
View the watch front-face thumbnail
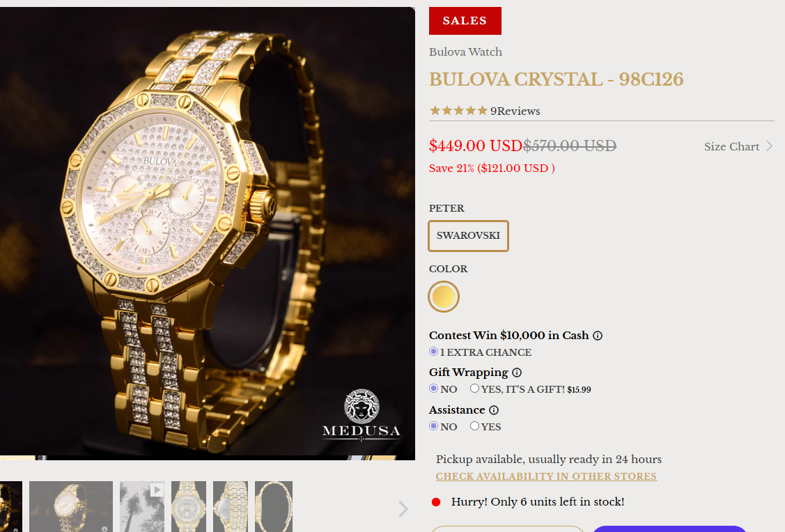pos(189,506)
